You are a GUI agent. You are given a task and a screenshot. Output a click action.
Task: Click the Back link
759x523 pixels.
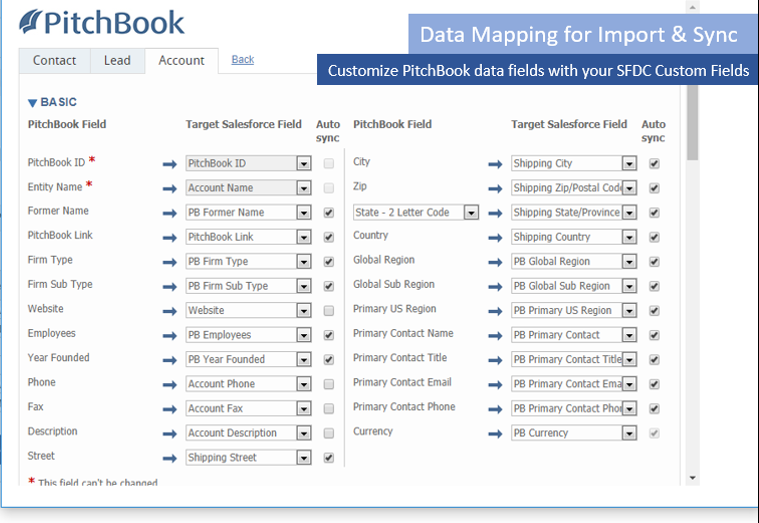[243, 59]
